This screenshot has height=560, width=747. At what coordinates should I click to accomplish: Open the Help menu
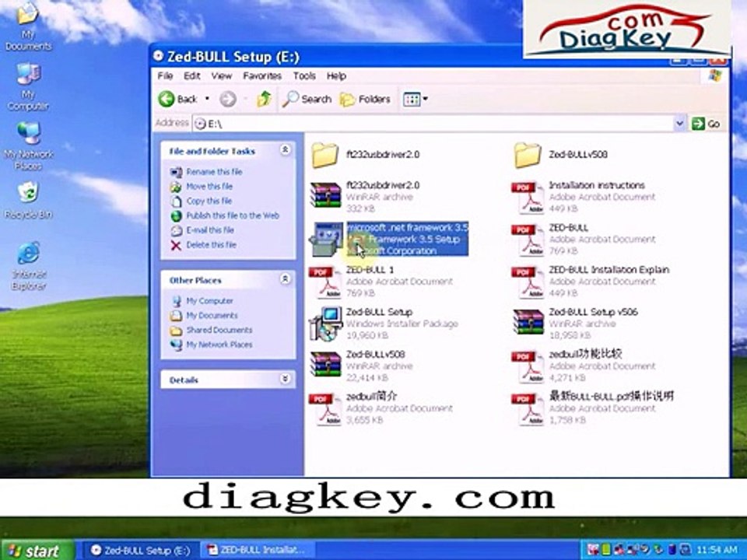coord(336,76)
